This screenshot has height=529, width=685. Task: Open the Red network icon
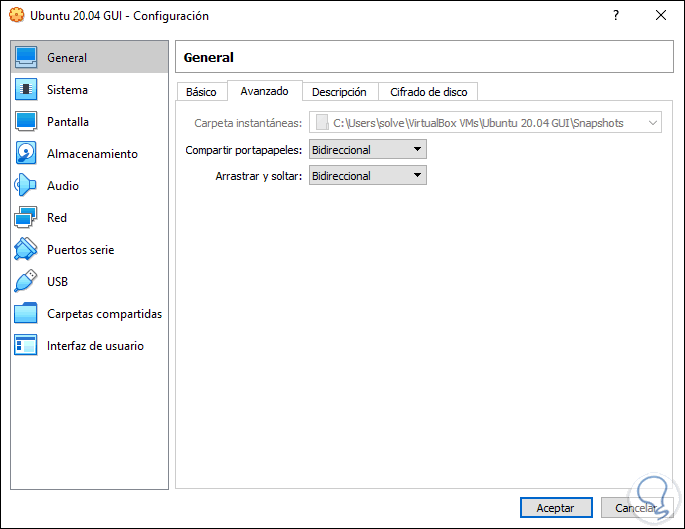[x=27, y=218]
